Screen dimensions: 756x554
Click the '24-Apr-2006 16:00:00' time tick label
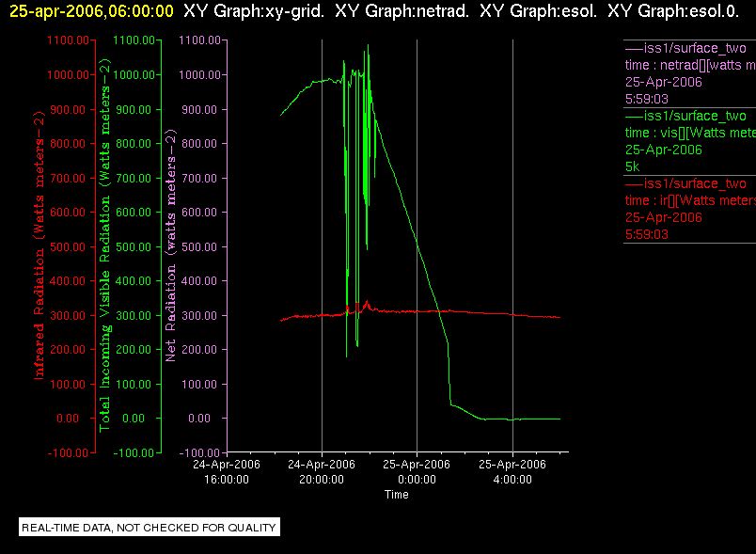pos(226,471)
